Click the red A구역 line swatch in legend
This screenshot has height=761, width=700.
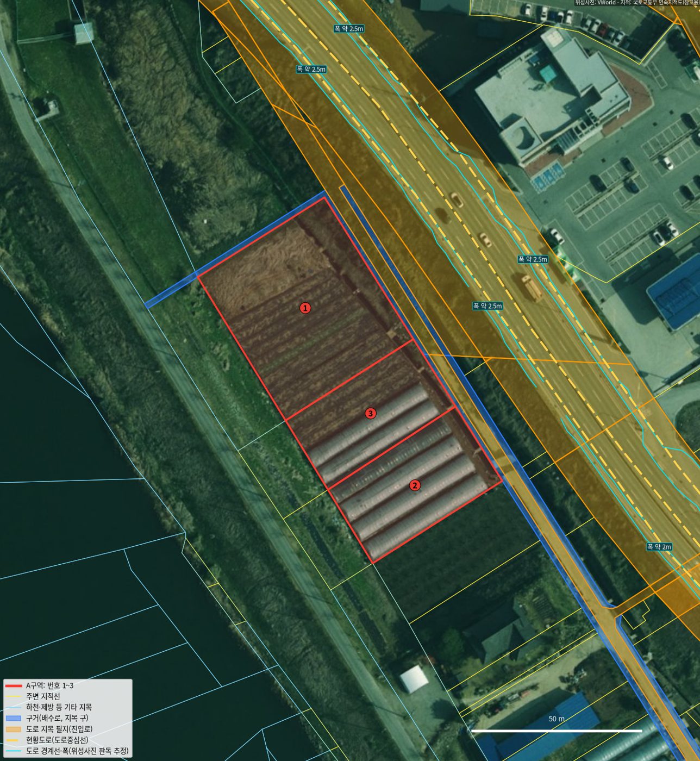click(x=14, y=686)
